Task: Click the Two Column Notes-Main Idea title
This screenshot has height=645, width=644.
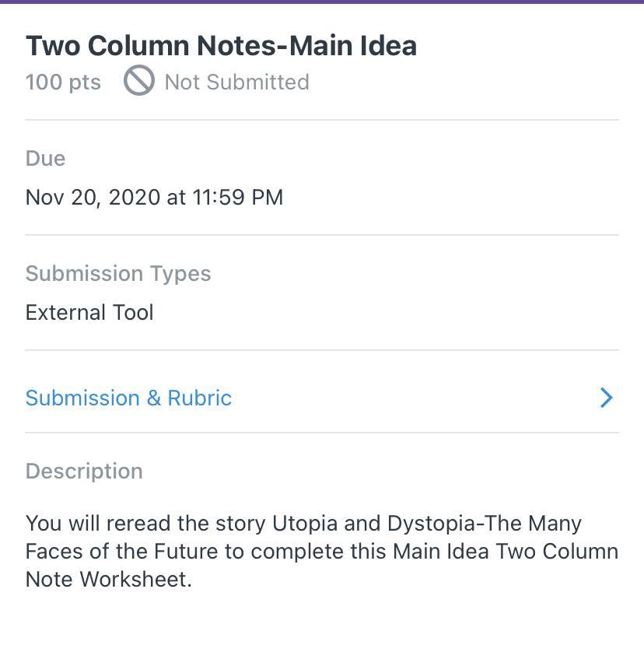Action: tap(221, 45)
